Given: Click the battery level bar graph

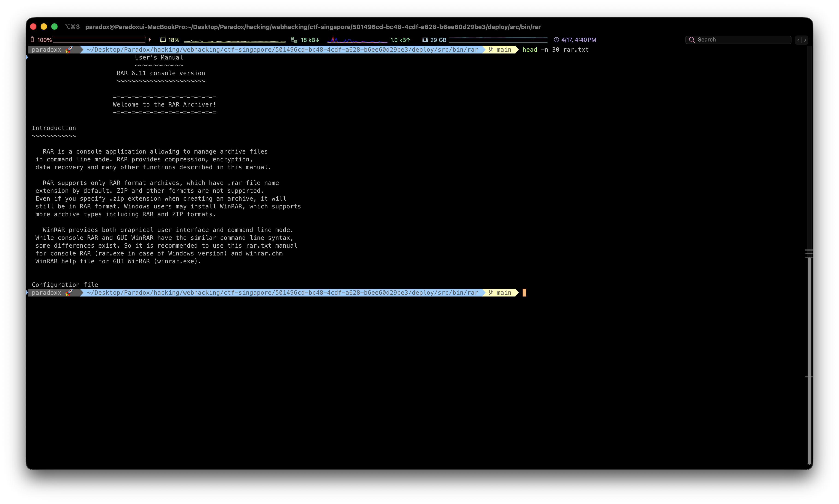Looking at the screenshot, I should coord(99,39).
